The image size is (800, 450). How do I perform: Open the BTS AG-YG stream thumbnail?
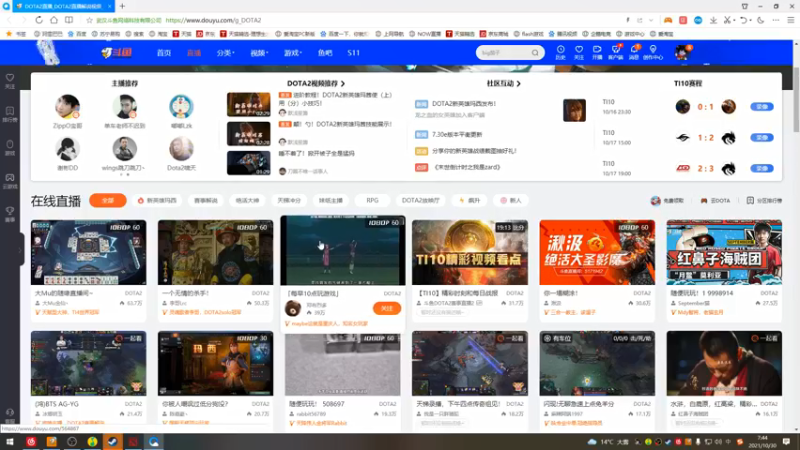click(88, 363)
